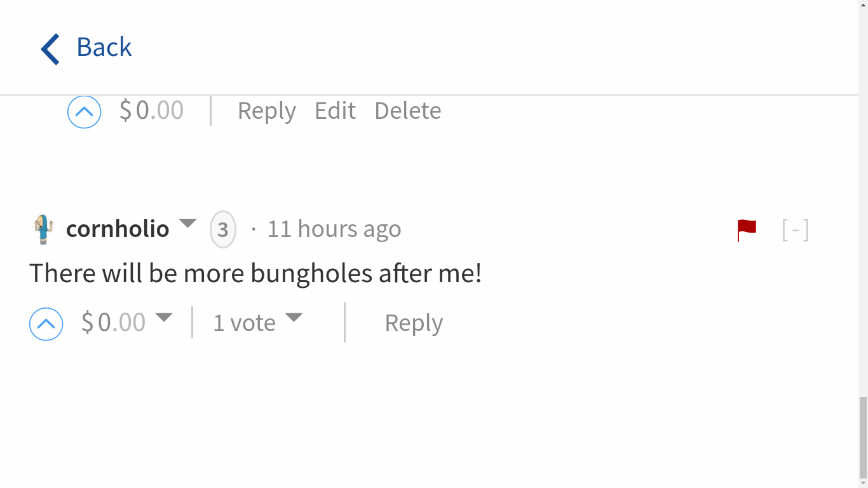
Task: Upvote the cornholio comment
Action: 46,324
